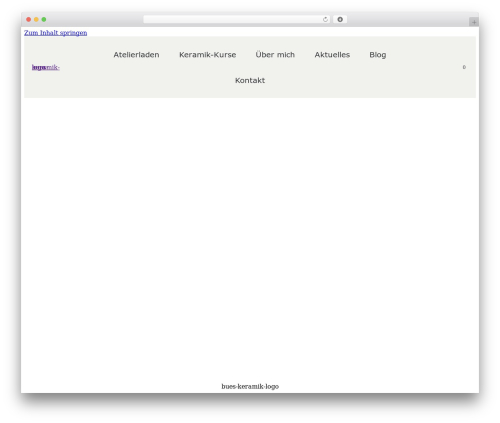Open the Keramik-Kurse menu item
This screenshot has height=423, width=500.
208,55
